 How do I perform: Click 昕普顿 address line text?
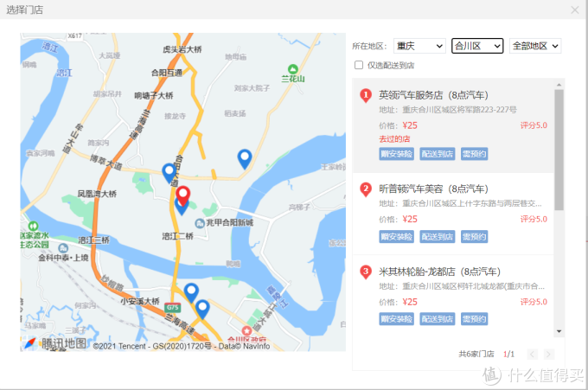(x=460, y=203)
